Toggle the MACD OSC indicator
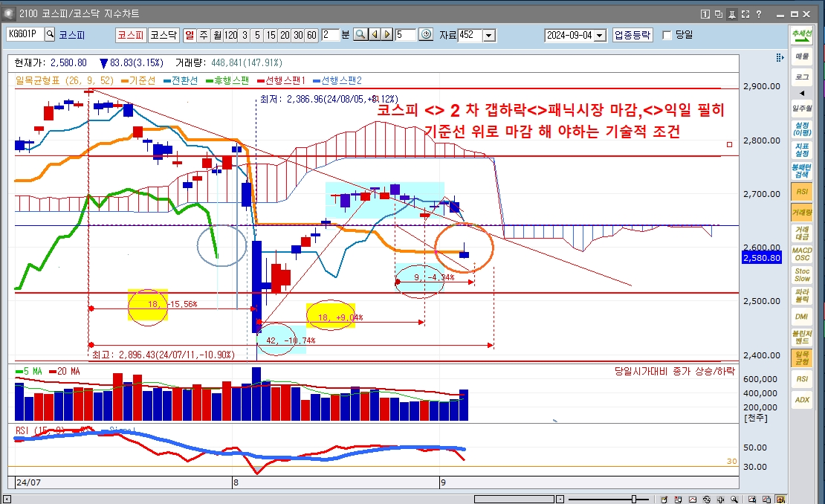825x504 pixels. [x=802, y=254]
